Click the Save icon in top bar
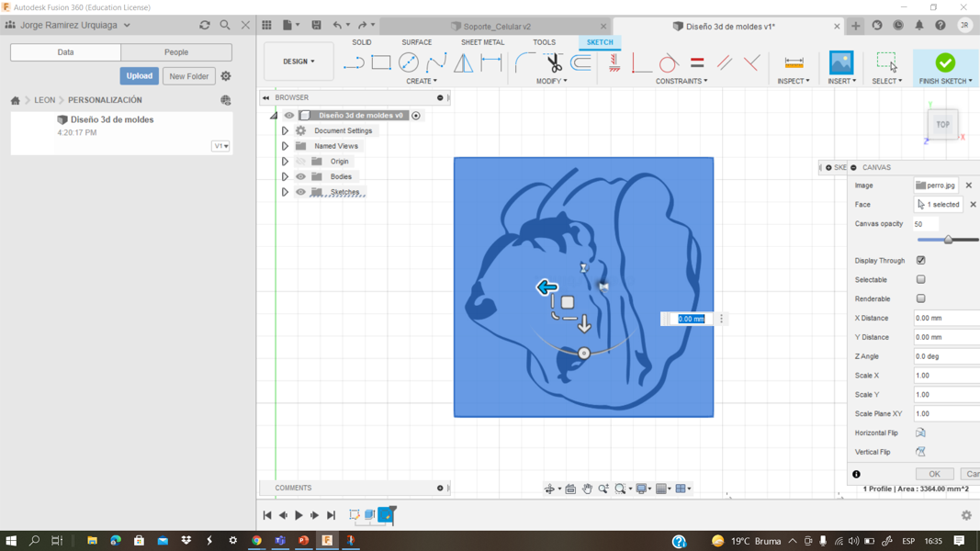The width and height of the screenshot is (980, 551). [316, 25]
